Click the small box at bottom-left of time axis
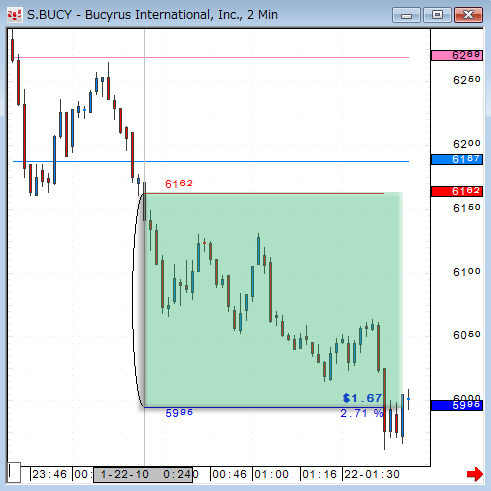The height and width of the screenshot is (491, 491). pyautogui.click(x=14, y=472)
